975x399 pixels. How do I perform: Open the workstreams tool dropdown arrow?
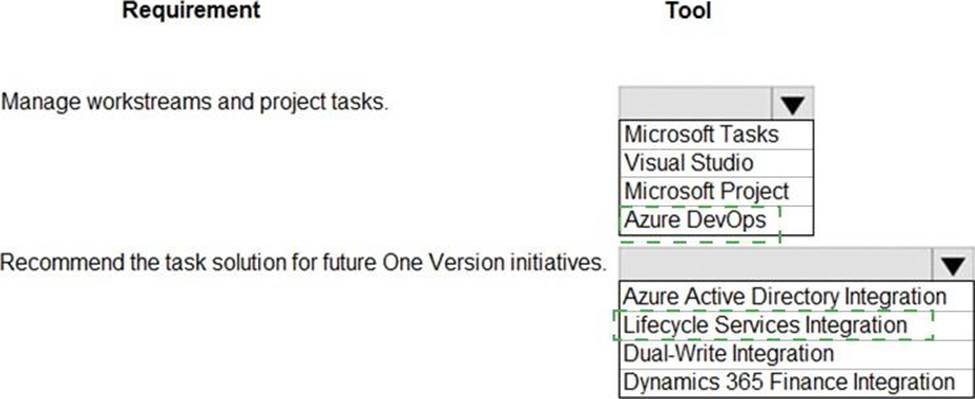[792, 103]
